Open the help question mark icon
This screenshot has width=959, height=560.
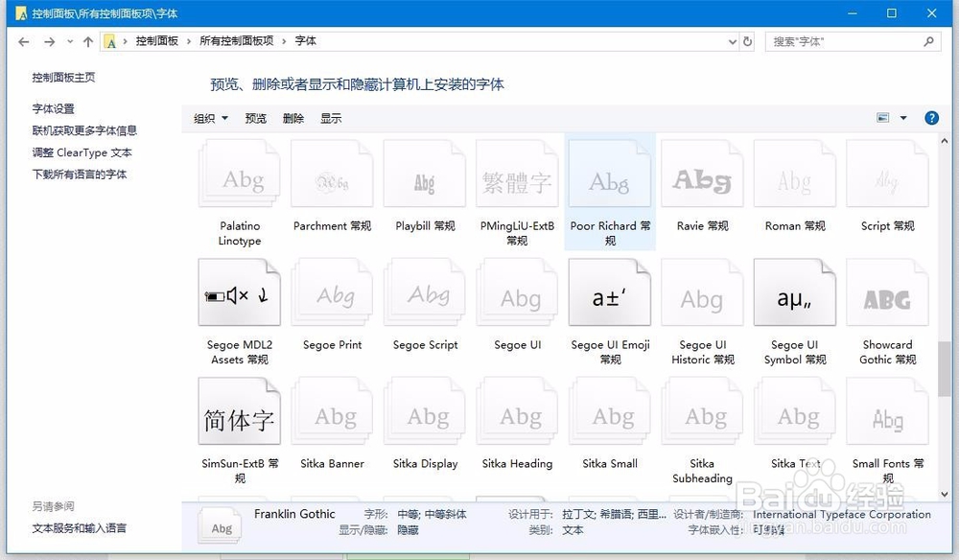[931, 118]
